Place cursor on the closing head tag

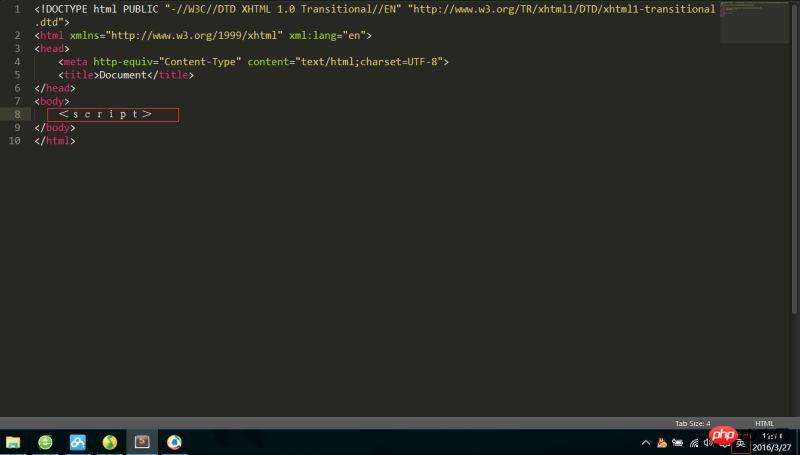point(55,88)
